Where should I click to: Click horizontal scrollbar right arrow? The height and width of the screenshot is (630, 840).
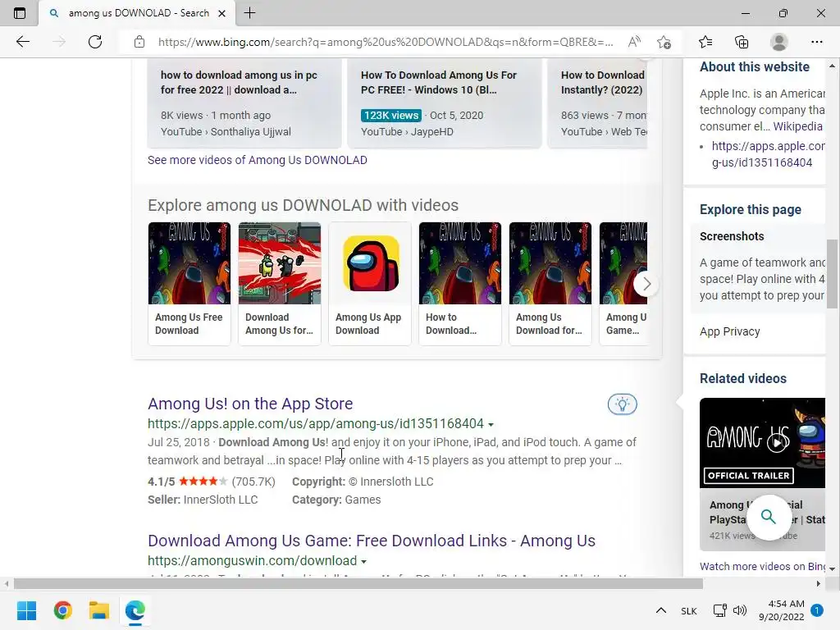819,583
